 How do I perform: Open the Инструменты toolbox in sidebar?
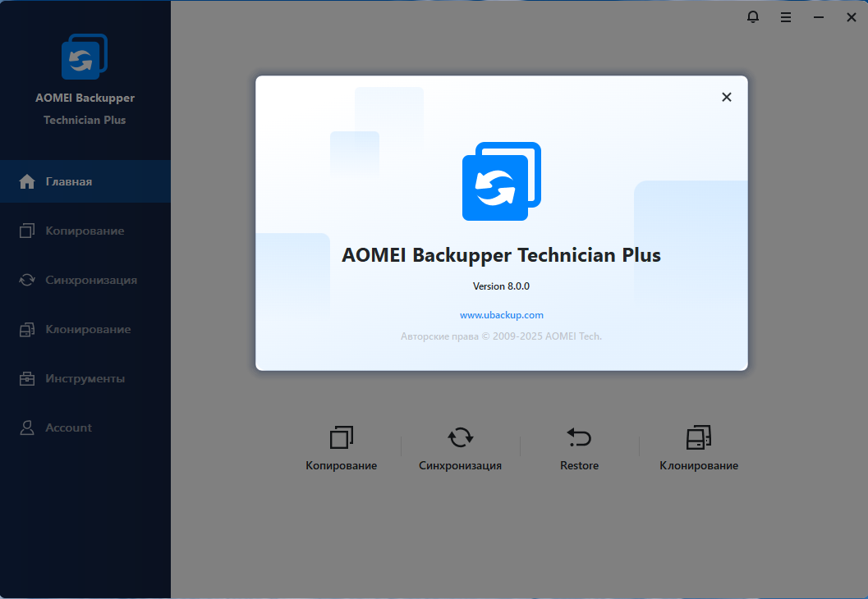point(28,378)
